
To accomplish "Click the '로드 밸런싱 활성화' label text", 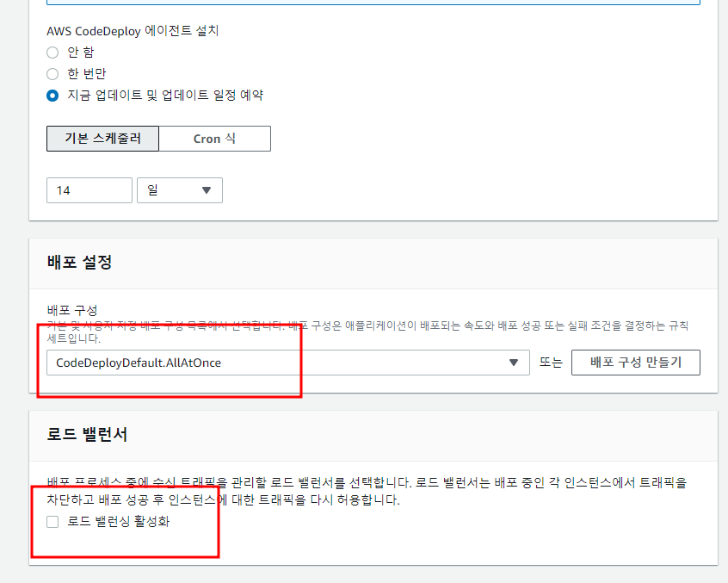I will point(119,522).
